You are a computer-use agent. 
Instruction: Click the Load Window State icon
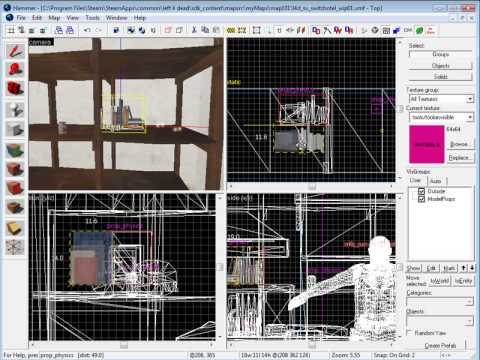tap(59, 30)
